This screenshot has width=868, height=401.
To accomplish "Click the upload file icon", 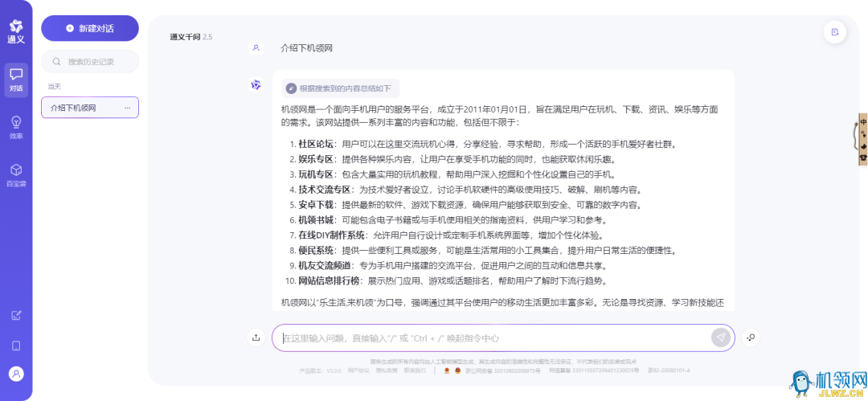I will tap(256, 338).
